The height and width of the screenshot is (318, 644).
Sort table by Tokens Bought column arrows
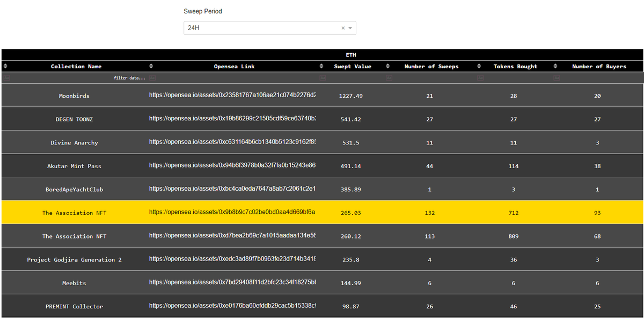[479, 67]
